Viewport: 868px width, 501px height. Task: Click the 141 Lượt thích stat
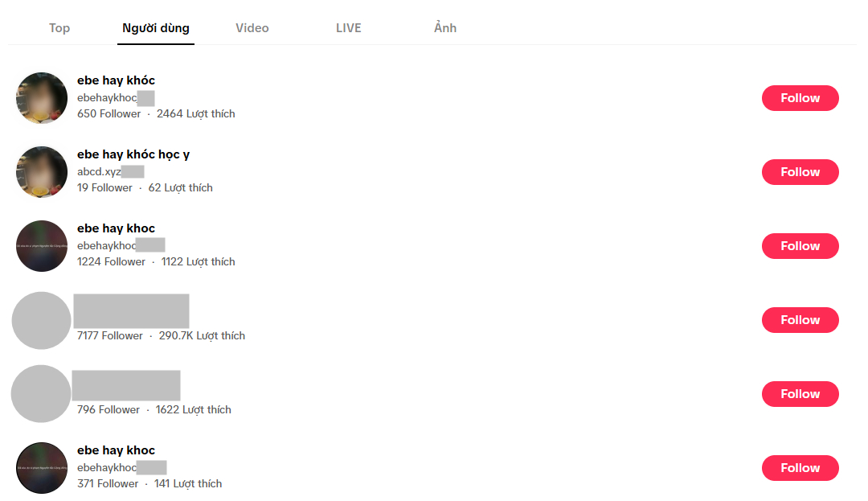(188, 483)
